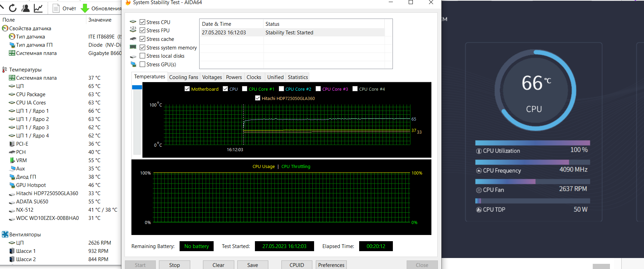Click the NX-512 drive icon

[12, 210]
